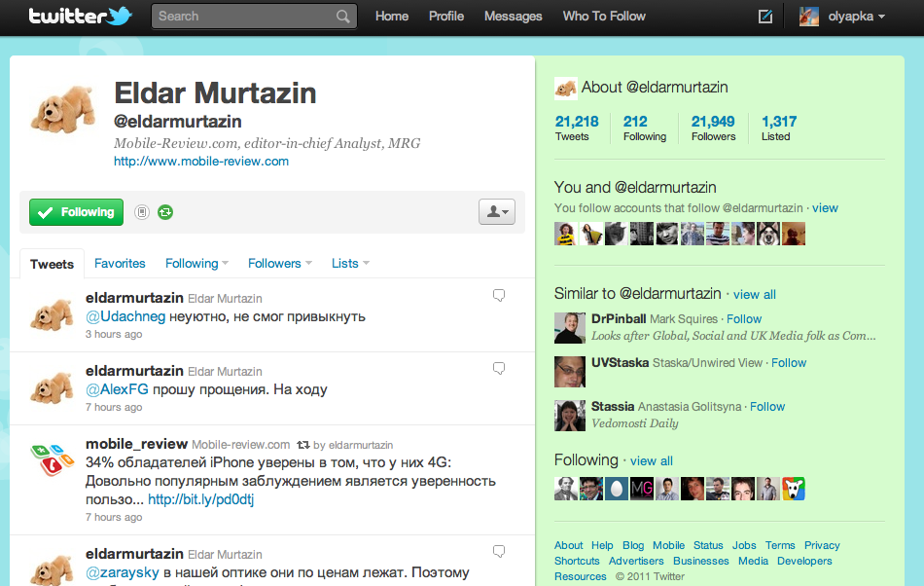
Task: Open Resources footer link
Action: coord(581,576)
